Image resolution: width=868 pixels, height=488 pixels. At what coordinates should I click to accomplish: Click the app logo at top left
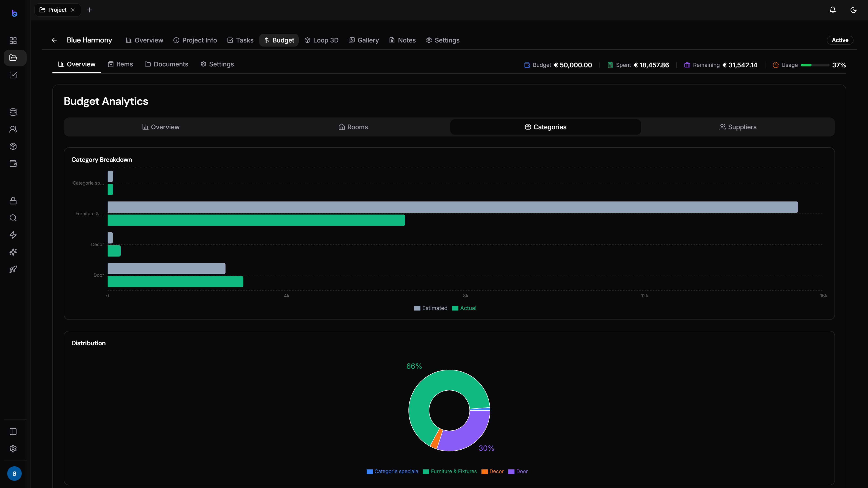(x=14, y=13)
